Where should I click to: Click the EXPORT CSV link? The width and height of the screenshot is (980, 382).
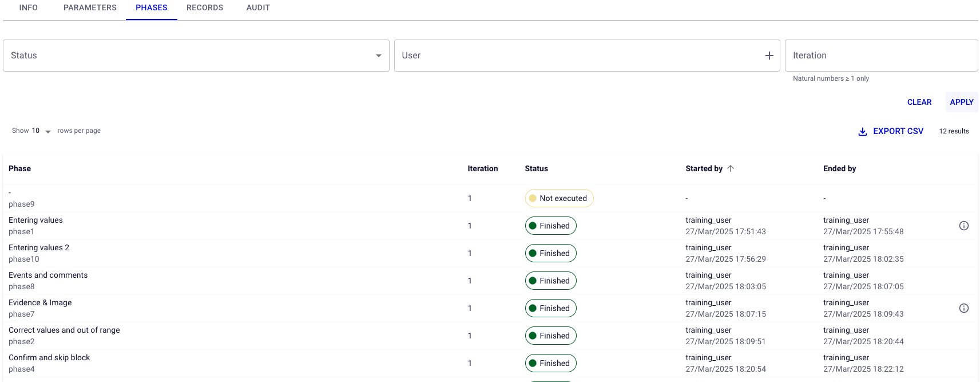coord(898,131)
